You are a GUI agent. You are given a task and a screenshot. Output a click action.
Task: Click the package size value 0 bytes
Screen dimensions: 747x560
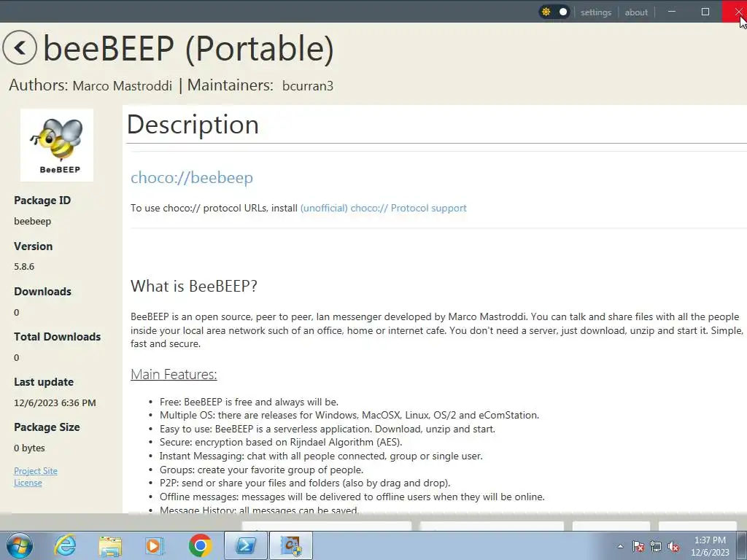(x=29, y=448)
